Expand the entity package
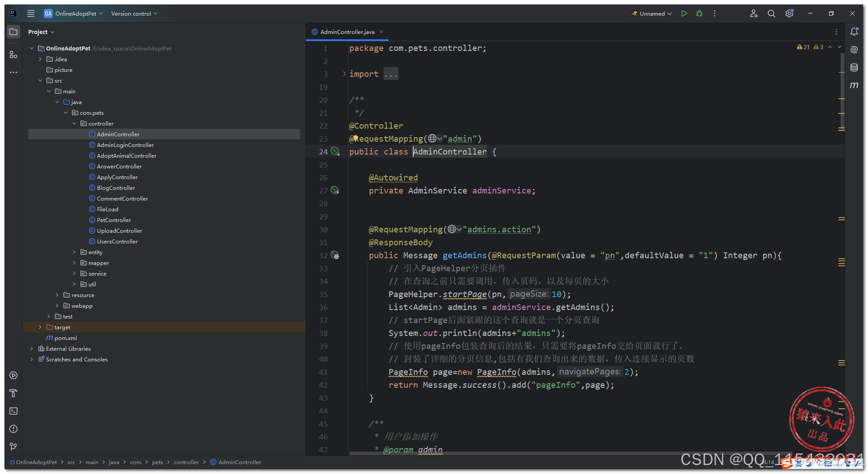This screenshot has width=868, height=474. click(x=74, y=252)
